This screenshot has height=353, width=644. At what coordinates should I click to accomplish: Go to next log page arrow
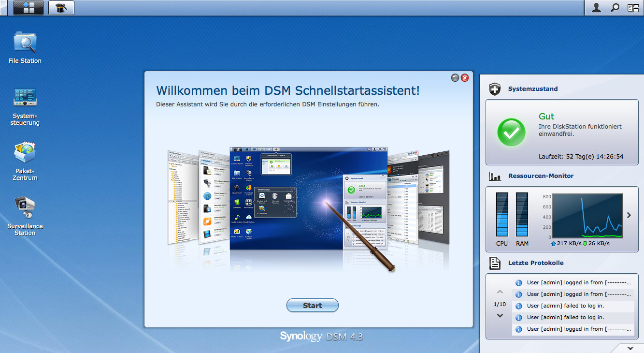pos(500,316)
